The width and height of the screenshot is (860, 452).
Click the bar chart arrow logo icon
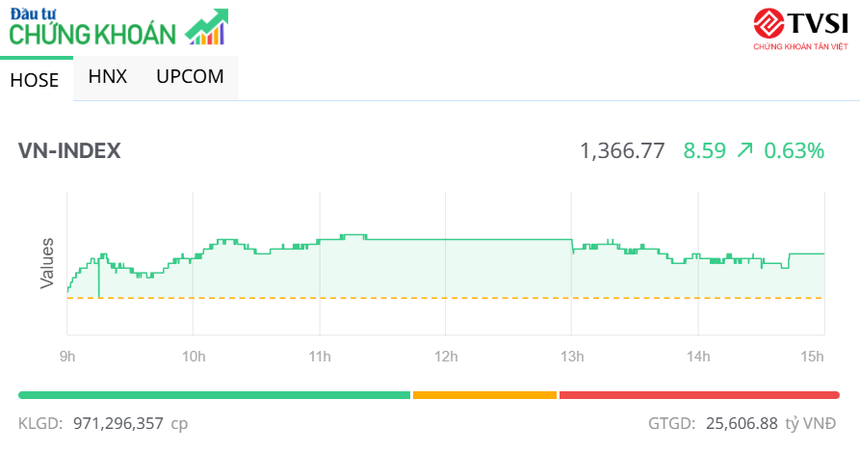(x=207, y=27)
